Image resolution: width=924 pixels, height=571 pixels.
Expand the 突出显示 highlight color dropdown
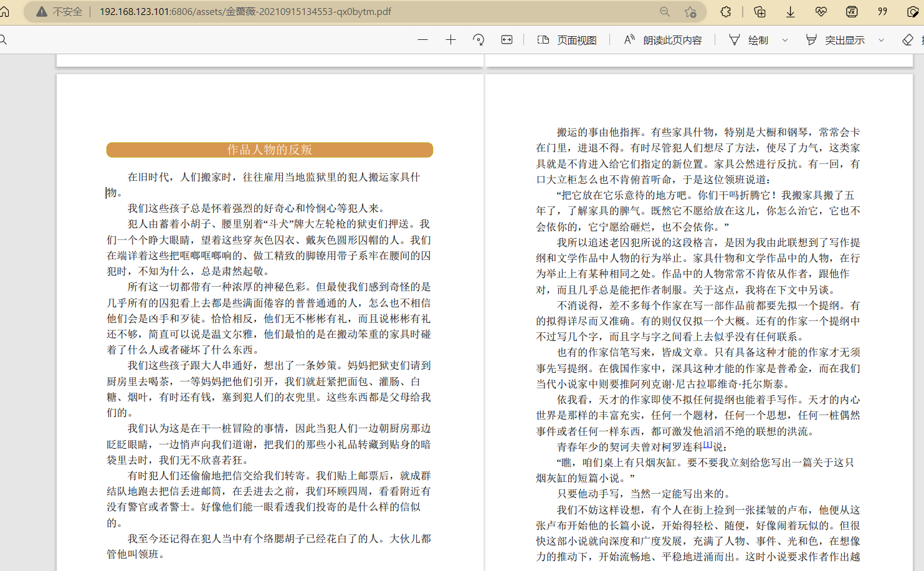click(x=881, y=40)
